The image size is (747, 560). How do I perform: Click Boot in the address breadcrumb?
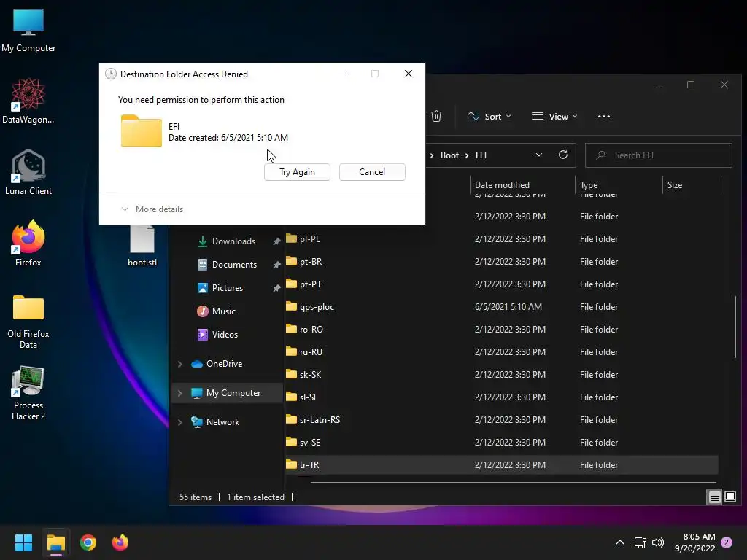[449, 155]
